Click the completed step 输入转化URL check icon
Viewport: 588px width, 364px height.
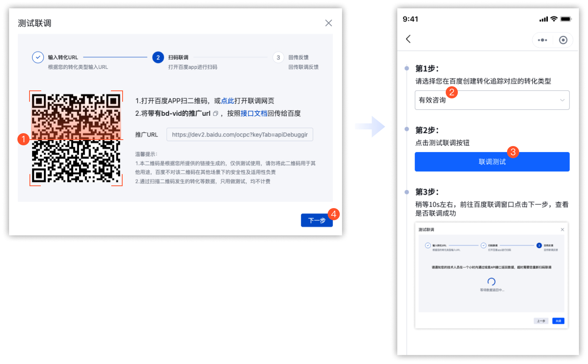click(38, 57)
